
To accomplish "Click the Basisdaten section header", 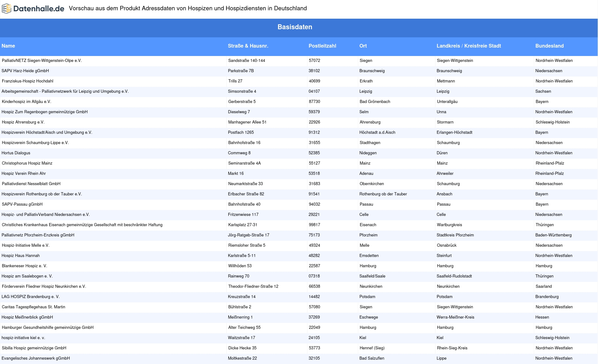I will (295, 27).
